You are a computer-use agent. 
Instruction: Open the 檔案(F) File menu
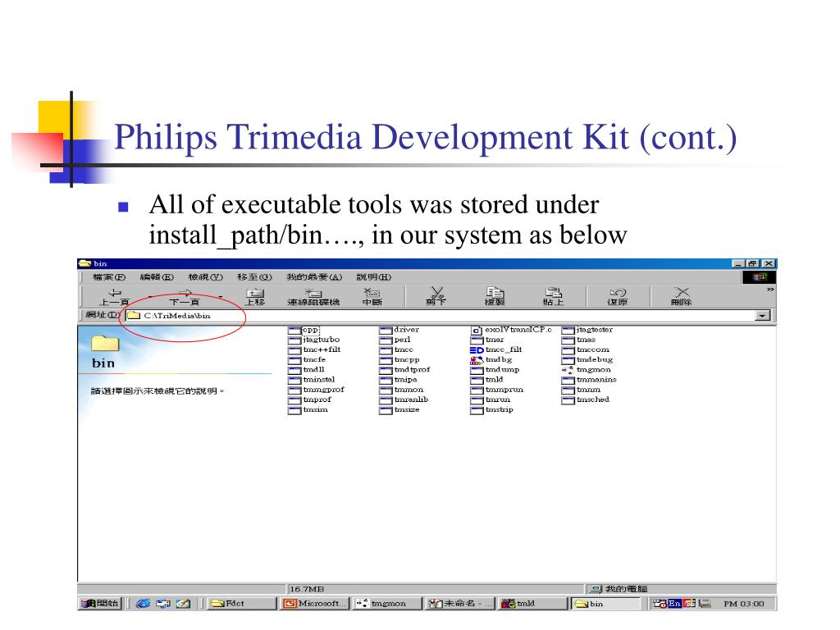tap(109, 277)
